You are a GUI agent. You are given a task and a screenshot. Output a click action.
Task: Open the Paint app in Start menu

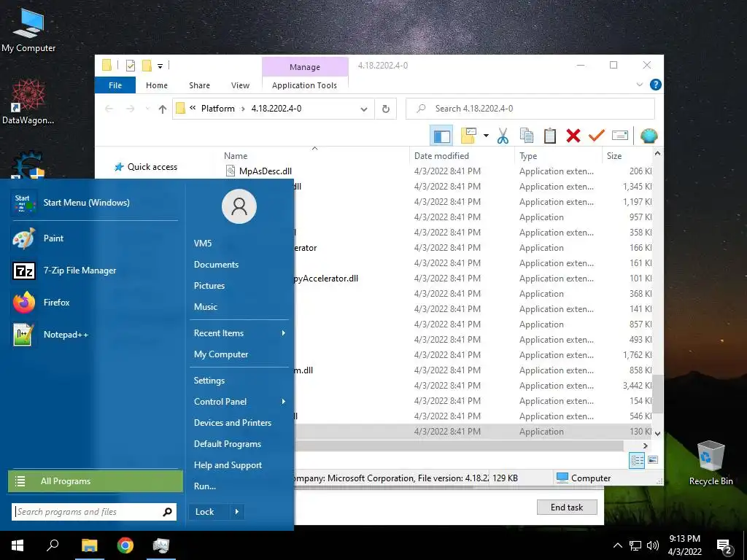tap(94, 238)
